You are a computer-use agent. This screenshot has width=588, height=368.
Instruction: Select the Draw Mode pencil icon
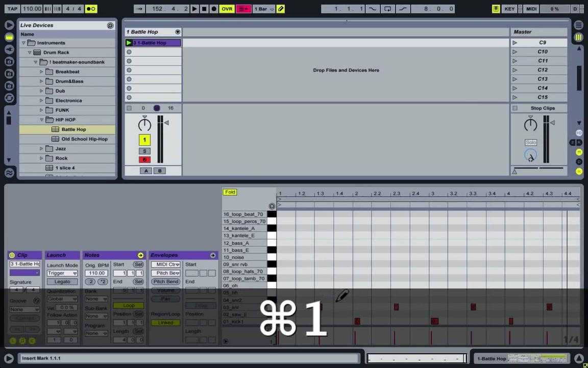(x=280, y=9)
